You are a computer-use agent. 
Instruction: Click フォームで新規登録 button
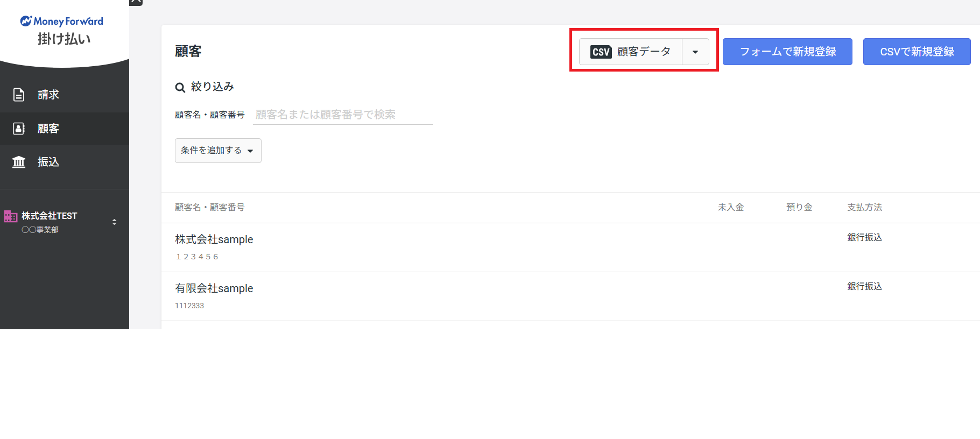coord(787,52)
